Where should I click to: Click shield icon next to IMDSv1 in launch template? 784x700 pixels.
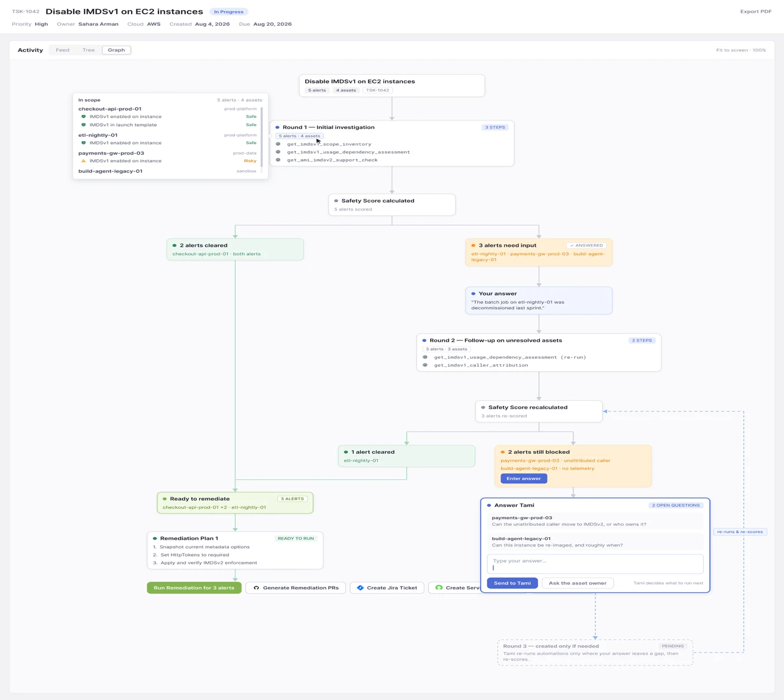coord(84,125)
